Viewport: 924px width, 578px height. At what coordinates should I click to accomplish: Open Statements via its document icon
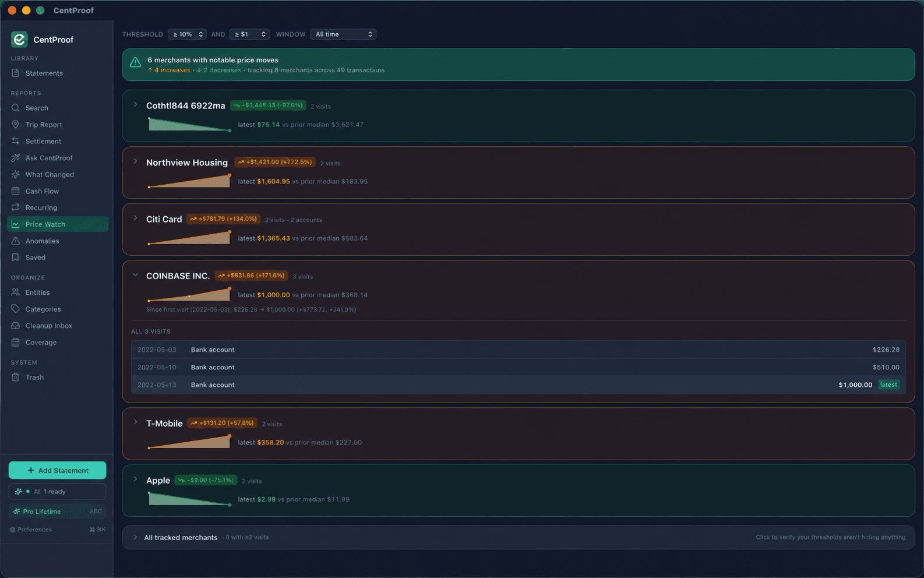click(16, 73)
